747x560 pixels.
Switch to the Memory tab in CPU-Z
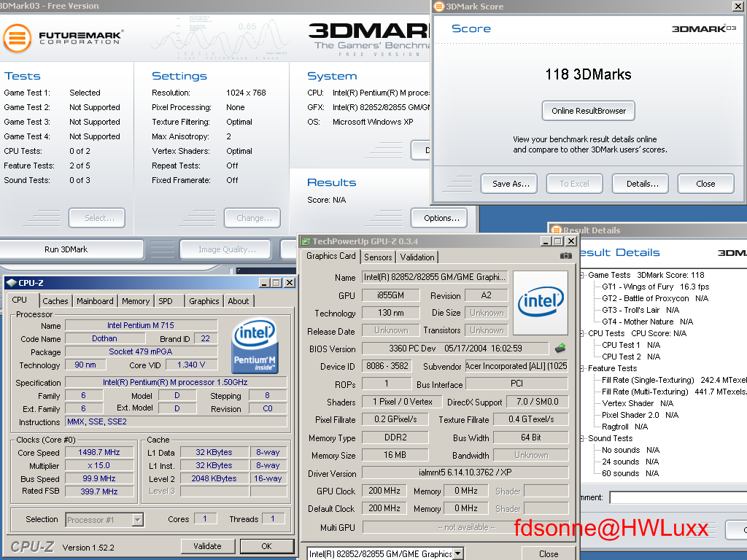pyautogui.click(x=135, y=301)
